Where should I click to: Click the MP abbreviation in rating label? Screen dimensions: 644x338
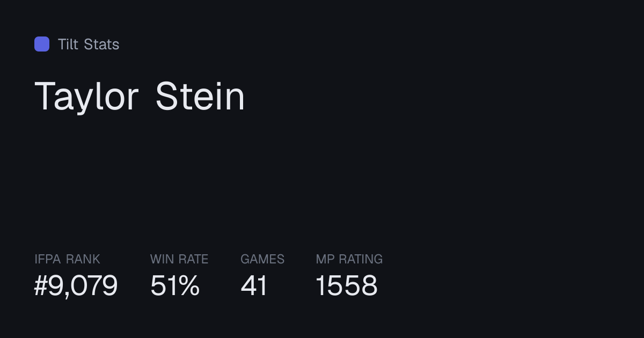click(325, 259)
